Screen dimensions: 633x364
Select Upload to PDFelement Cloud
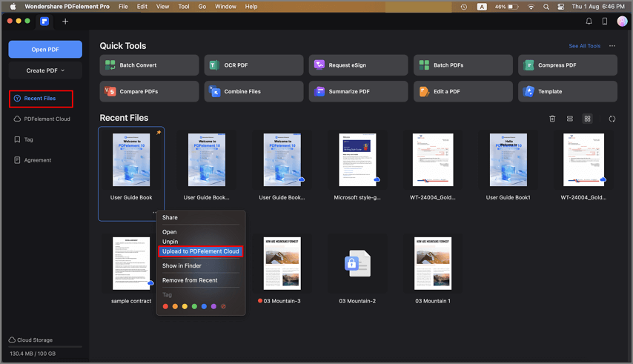(201, 251)
